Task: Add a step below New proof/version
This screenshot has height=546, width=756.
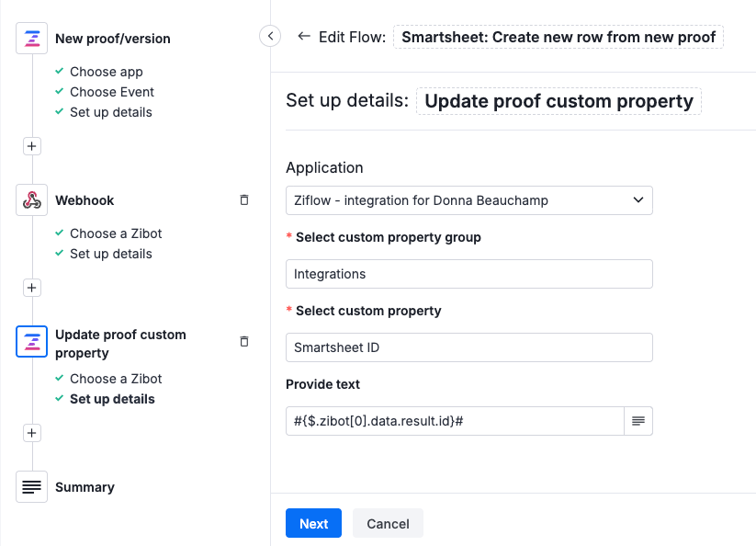Action: (31, 145)
